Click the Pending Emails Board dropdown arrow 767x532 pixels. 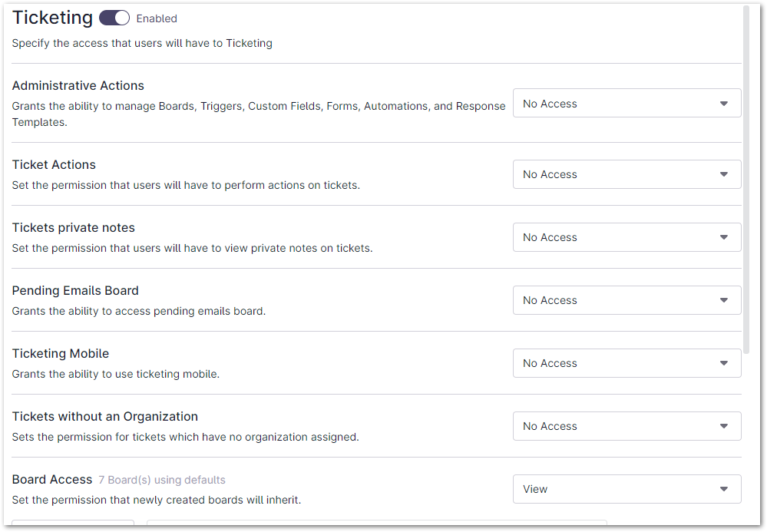[x=723, y=300]
